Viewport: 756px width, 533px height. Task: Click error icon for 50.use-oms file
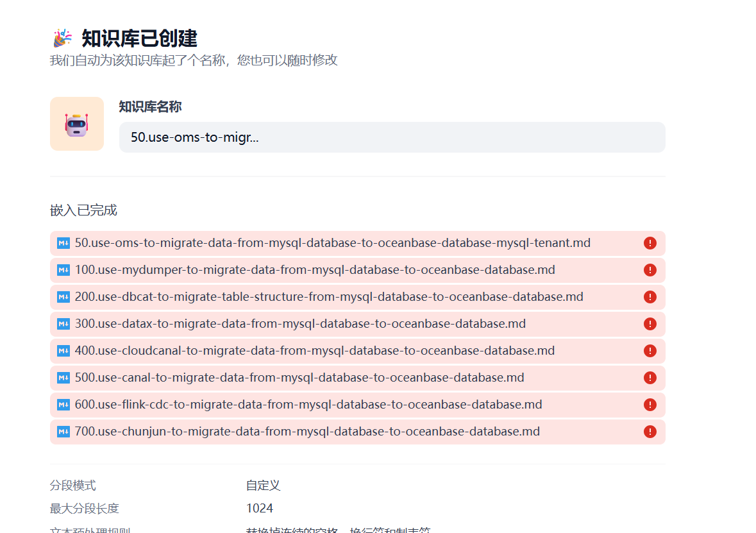pos(650,243)
